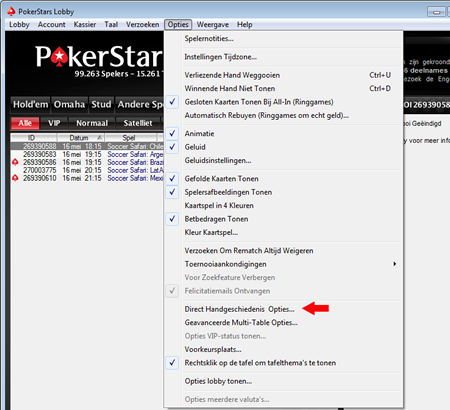450x410 pixels.
Task: Open the Taal menu
Action: click(111, 25)
